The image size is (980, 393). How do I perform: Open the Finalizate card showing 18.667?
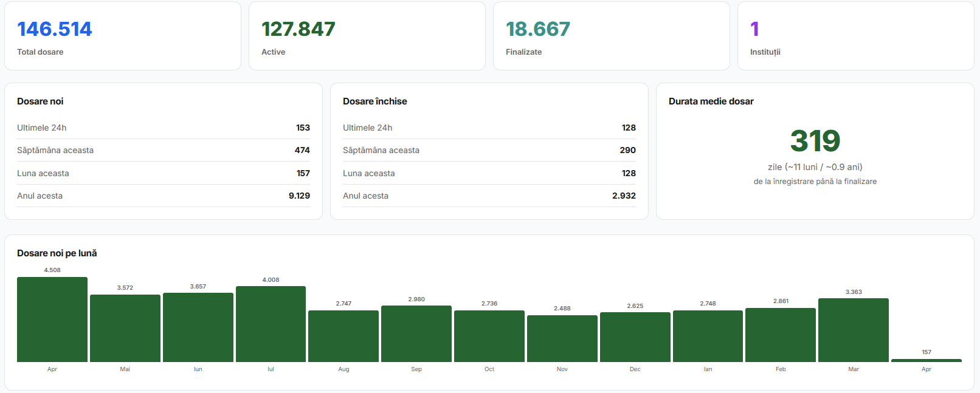(612, 36)
